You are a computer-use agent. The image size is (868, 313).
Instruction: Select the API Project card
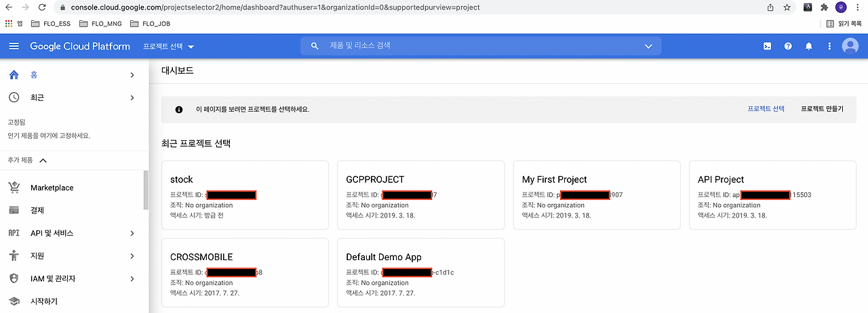click(x=772, y=195)
